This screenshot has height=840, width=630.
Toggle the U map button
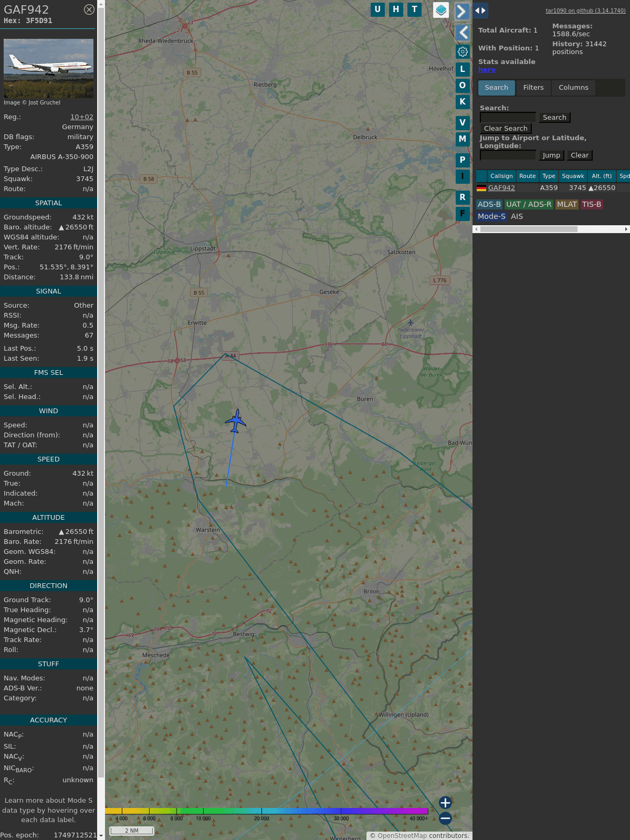(x=377, y=9)
